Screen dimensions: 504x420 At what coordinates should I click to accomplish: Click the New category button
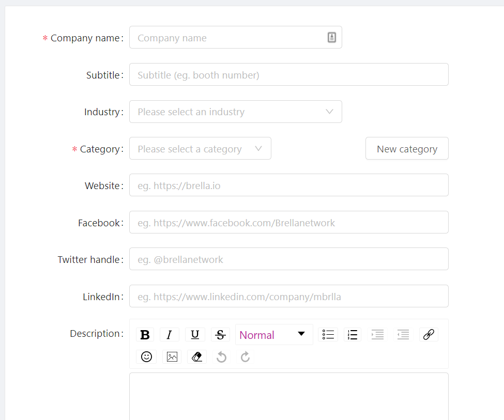tap(407, 148)
